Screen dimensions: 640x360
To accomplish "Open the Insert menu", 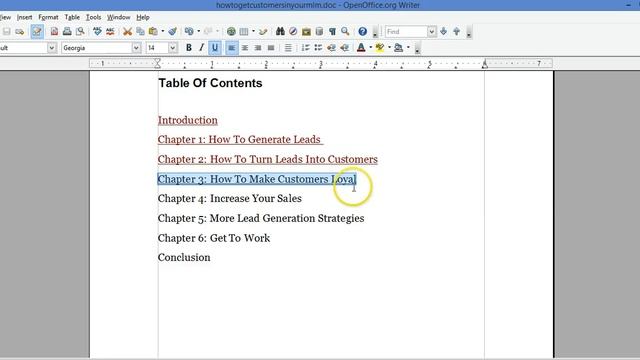I will pyautogui.click(x=24, y=17).
